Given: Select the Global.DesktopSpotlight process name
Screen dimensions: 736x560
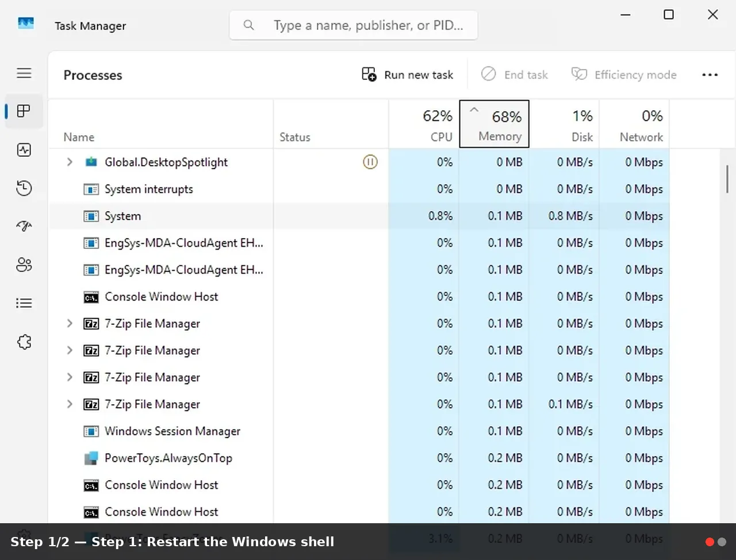Looking at the screenshot, I should (166, 162).
